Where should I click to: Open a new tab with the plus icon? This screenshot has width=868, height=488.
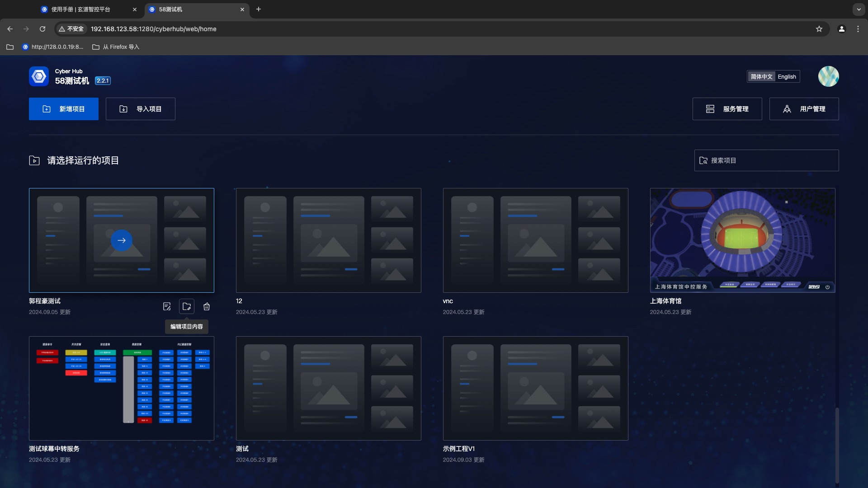tap(259, 9)
